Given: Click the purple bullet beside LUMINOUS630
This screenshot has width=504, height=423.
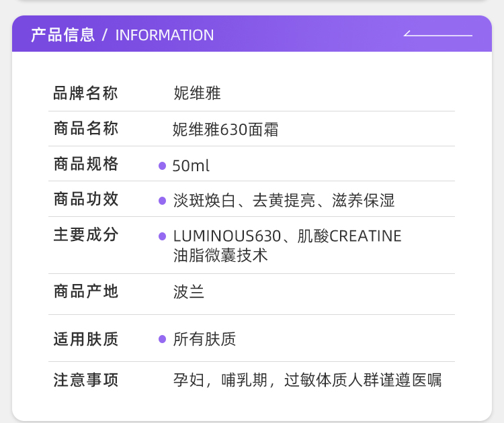Looking at the screenshot, I should point(162,236).
